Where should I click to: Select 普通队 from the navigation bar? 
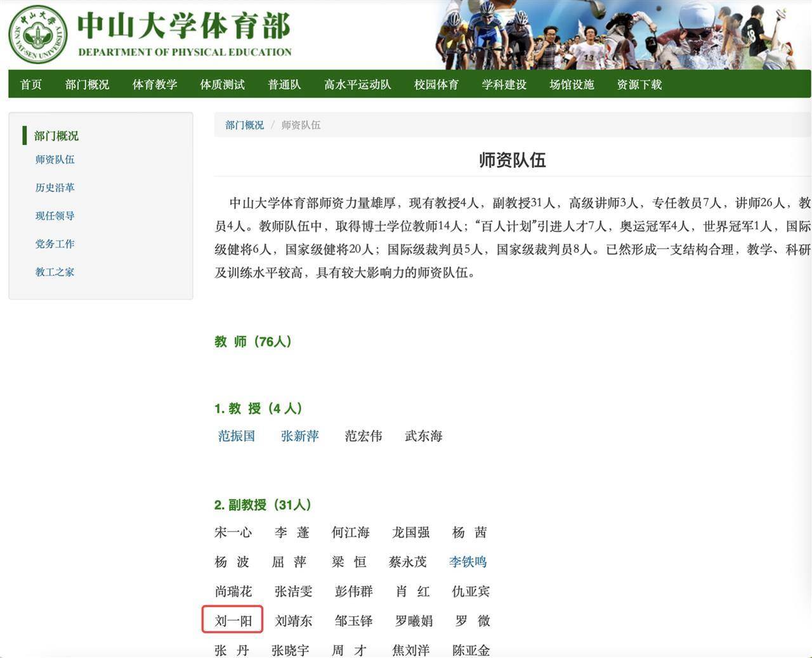[x=284, y=84]
